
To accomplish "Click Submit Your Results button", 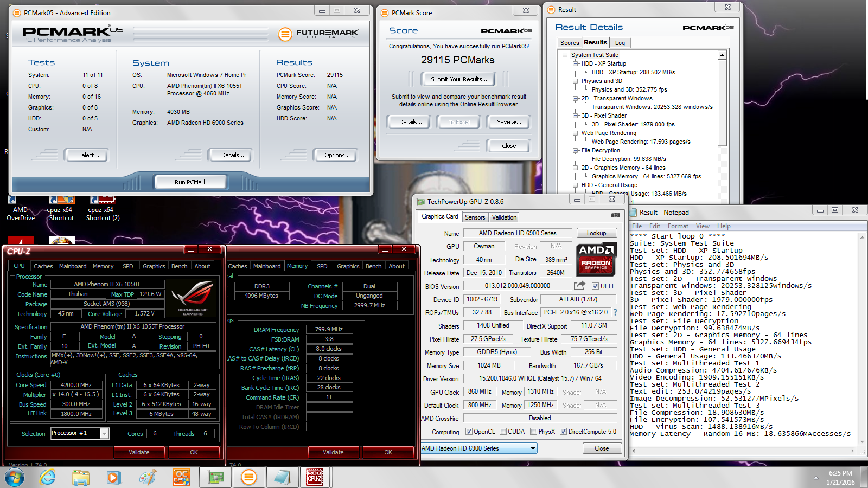I will point(458,79).
